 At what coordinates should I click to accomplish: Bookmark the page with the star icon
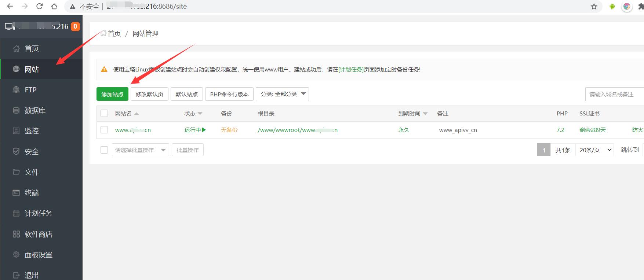594,7
